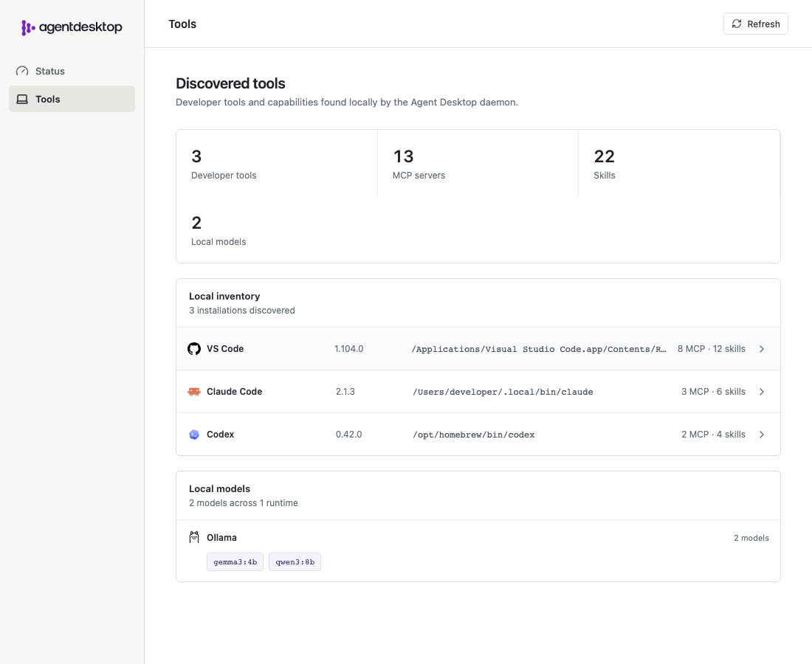The height and width of the screenshot is (664, 812).
Task: Click the Local inventory heading
Action: coord(224,296)
